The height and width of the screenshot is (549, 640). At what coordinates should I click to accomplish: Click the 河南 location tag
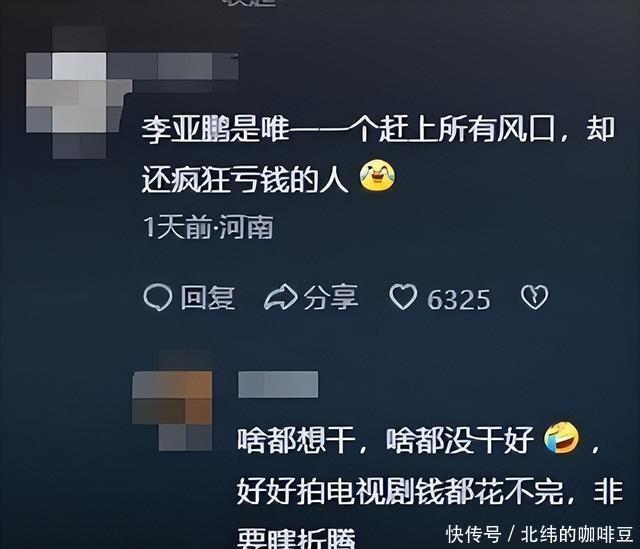(246, 227)
